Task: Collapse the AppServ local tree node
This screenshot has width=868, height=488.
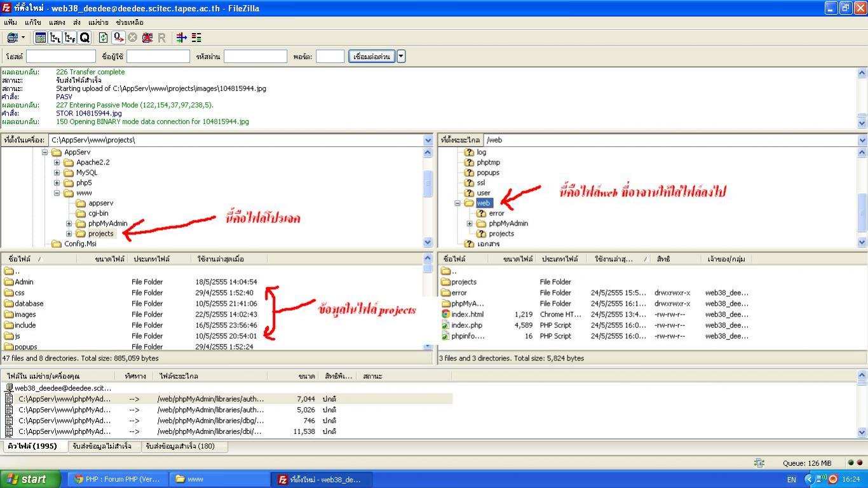Action: tap(45, 152)
